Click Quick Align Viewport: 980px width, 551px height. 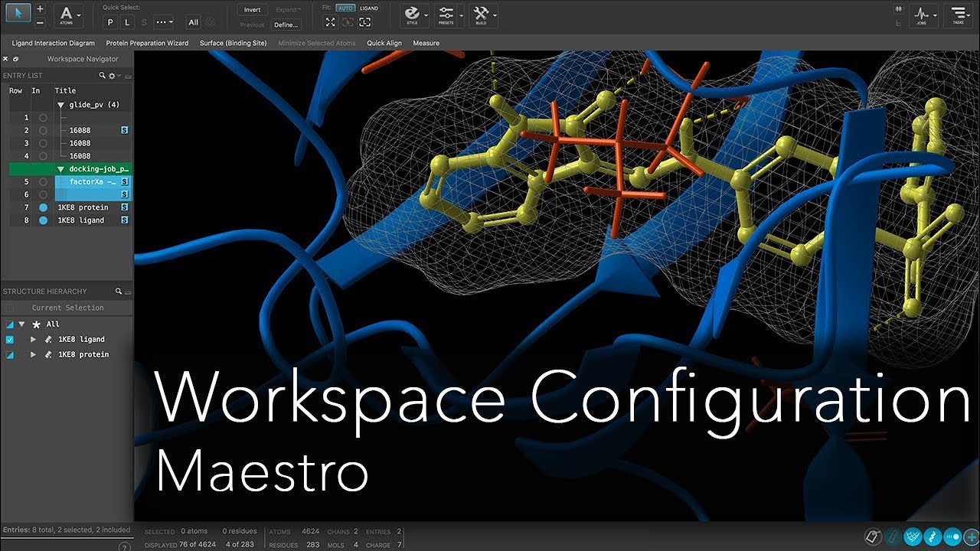[384, 44]
